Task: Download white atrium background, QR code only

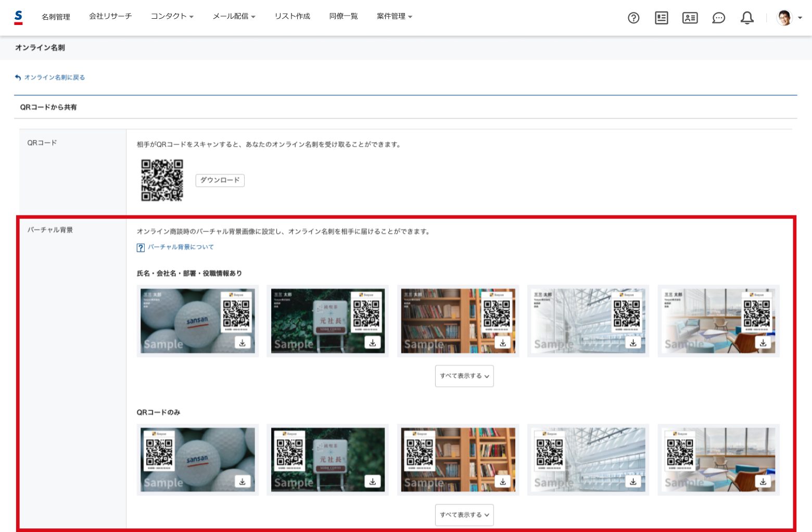Action: pos(633,482)
